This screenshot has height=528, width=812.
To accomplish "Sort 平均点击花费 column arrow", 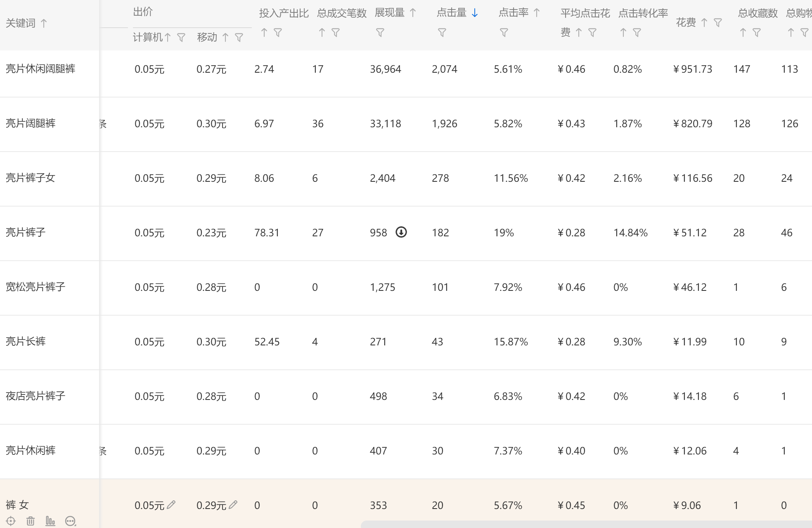I will click(579, 32).
